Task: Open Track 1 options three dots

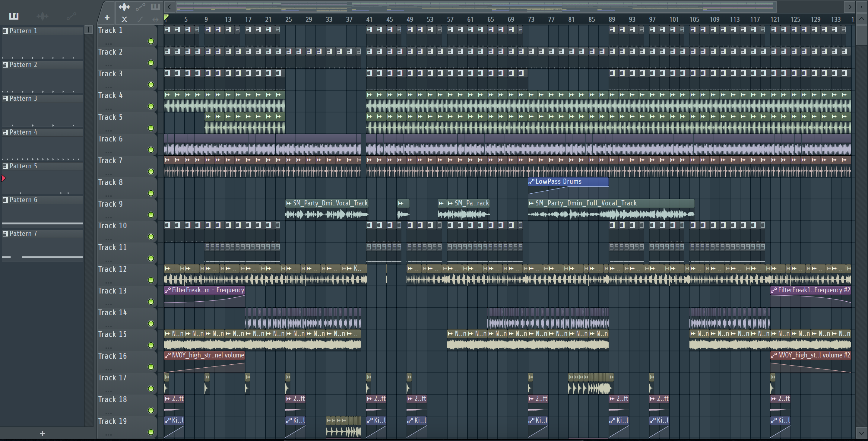Action: click(108, 44)
